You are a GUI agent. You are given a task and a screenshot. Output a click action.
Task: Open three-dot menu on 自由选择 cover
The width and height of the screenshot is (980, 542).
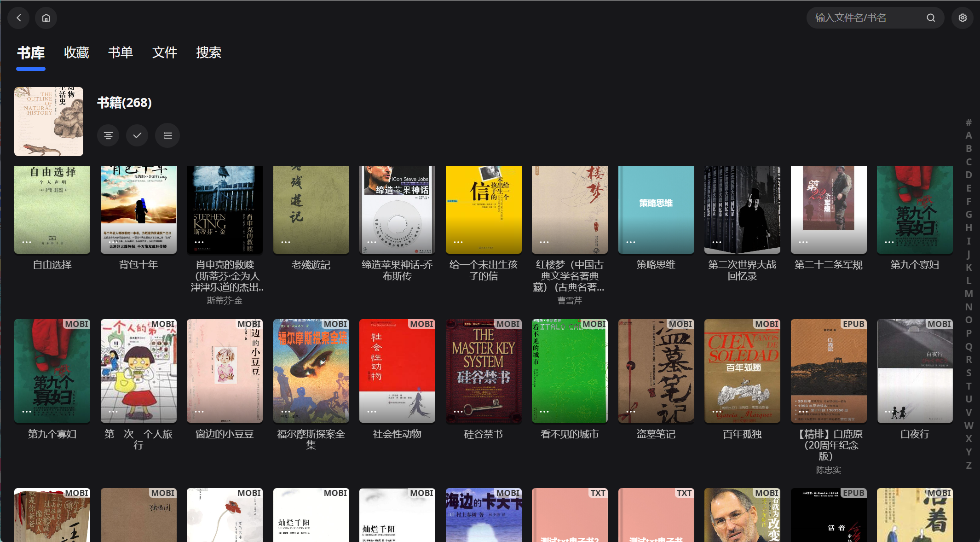(27, 242)
